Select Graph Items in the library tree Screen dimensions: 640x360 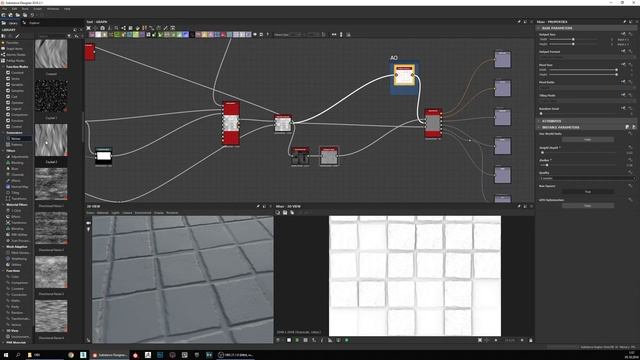(x=14, y=49)
